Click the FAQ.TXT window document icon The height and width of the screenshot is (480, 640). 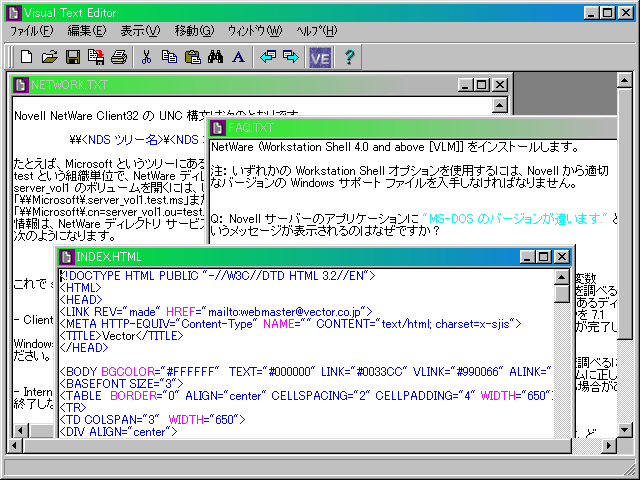[218, 128]
